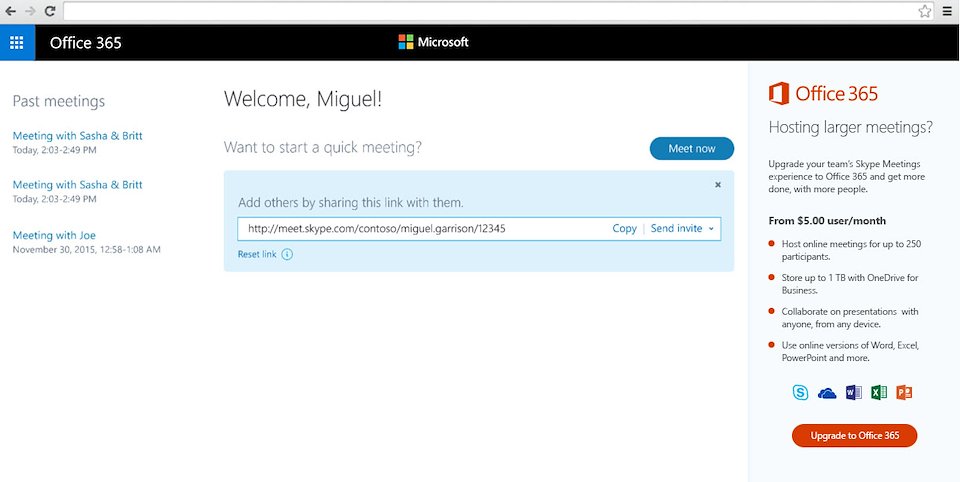Open the Office 365 app launcher grid

(17, 42)
